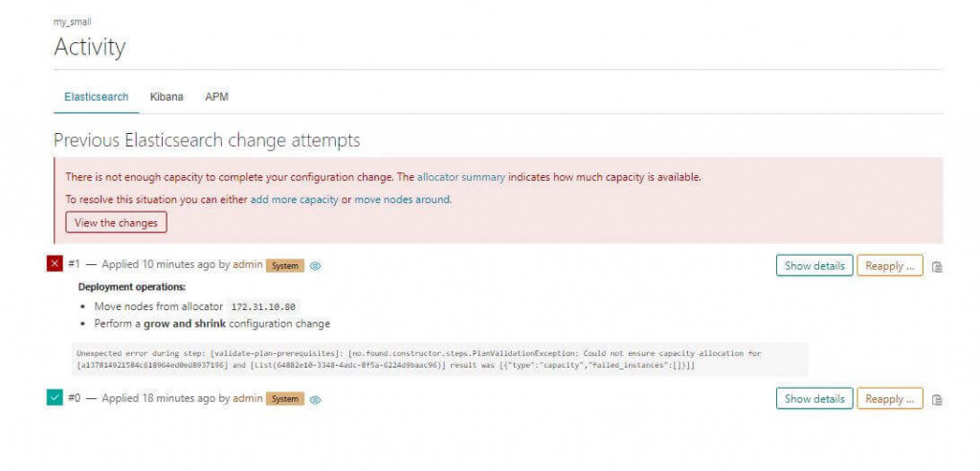This screenshot has width=980, height=471.
Task: Toggle the eye icon for attempt #1
Action: (316, 266)
